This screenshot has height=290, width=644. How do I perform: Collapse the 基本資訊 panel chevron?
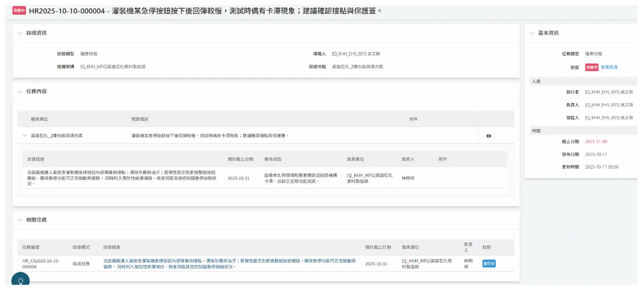tap(532, 33)
